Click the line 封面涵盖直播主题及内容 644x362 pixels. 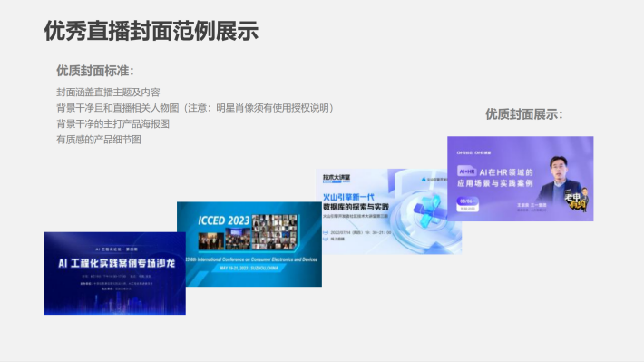point(108,92)
